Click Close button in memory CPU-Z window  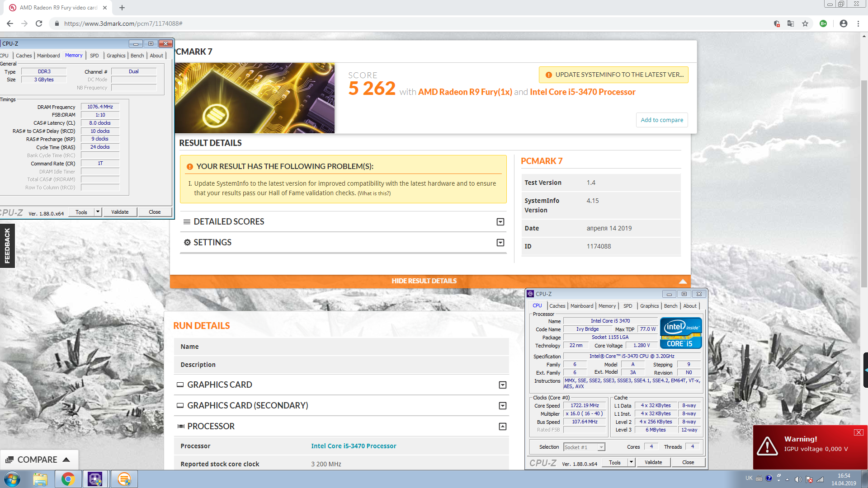[x=155, y=212]
